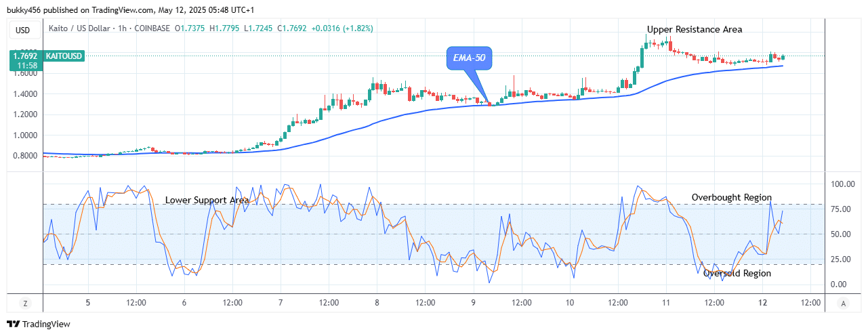
Task: Click date label 12 on time axis
Action: click(762, 303)
